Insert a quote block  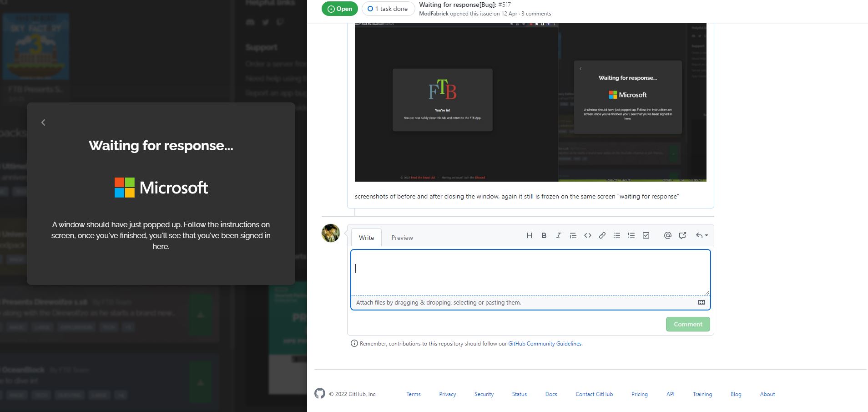(573, 235)
